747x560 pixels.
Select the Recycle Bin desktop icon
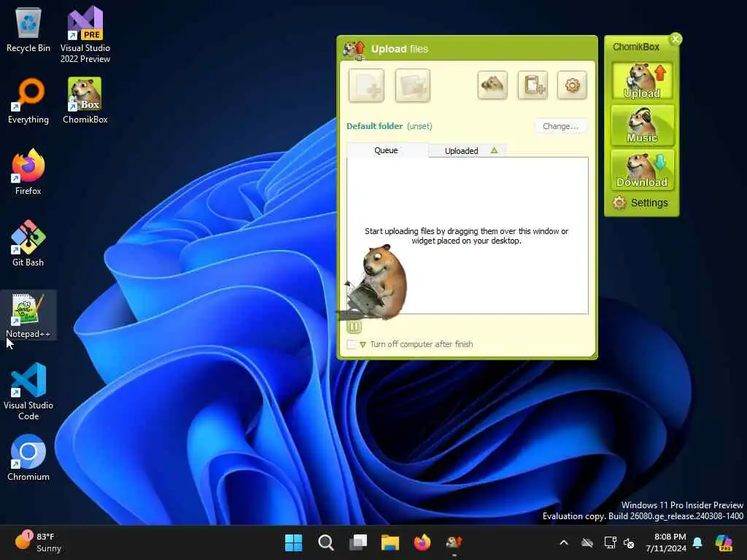tap(28, 29)
